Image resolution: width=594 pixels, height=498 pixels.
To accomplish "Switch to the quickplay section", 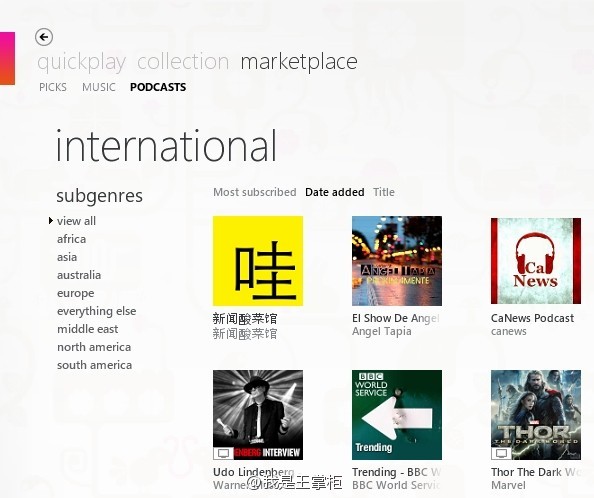I will [x=81, y=62].
